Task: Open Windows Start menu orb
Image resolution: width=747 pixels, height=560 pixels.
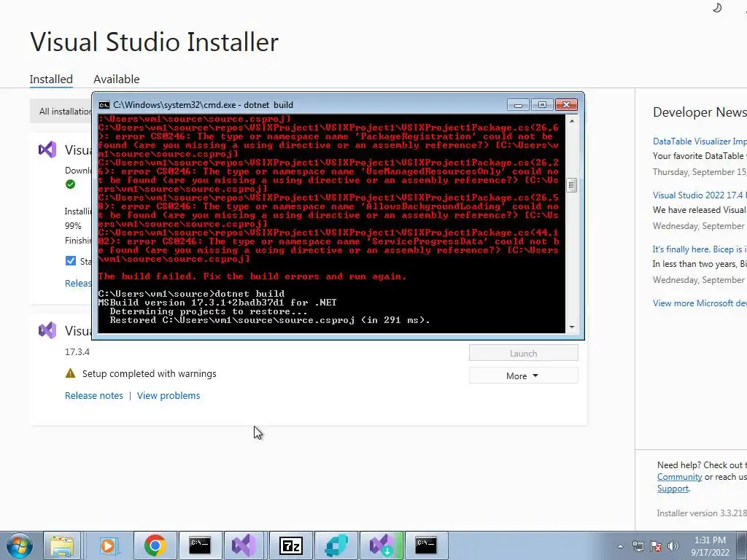Action: click(x=20, y=545)
